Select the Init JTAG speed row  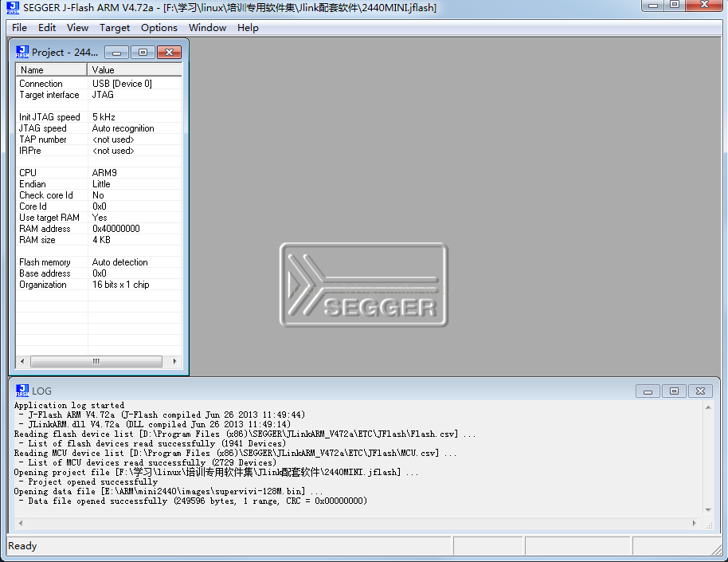pyautogui.click(x=99, y=117)
